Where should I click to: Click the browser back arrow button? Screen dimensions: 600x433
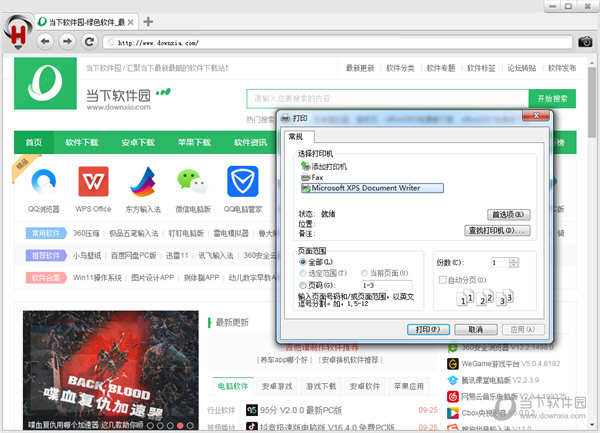point(45,41)
